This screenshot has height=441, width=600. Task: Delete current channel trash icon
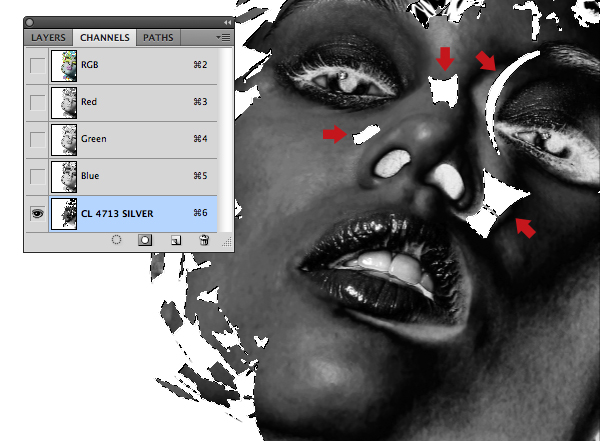click(x=204, y=240)
